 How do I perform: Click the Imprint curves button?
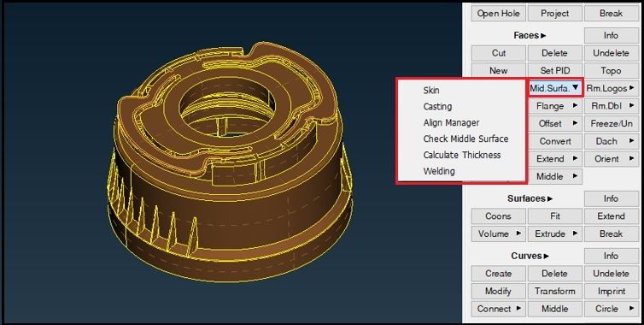point(611,291)
